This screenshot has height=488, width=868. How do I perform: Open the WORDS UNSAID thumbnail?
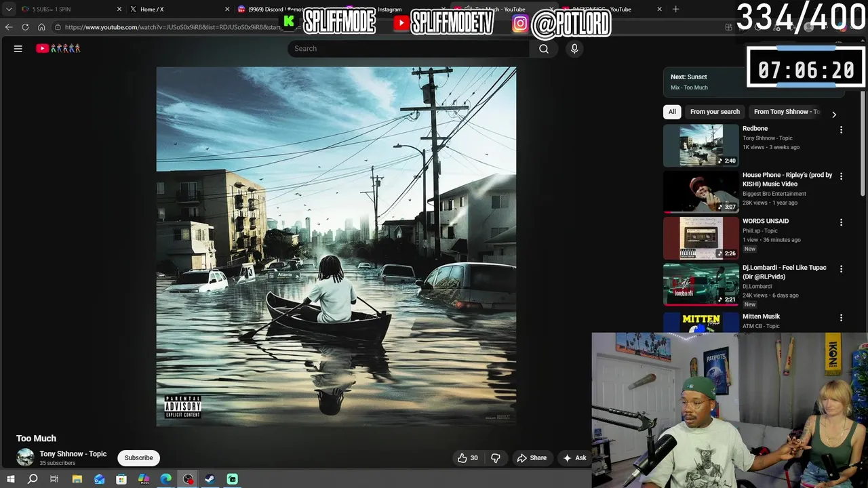701,239
